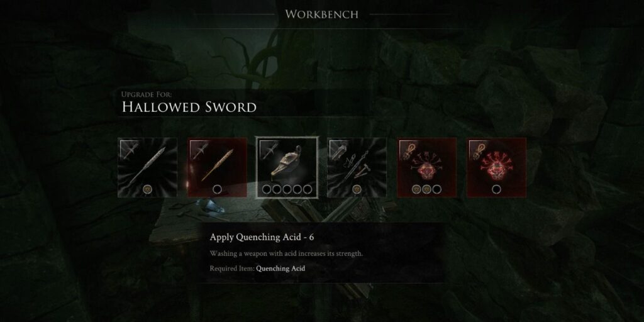Select the bronze spike upgrade in red slot
Image resolution: width=644 pixels, height=322 pixels.
(x=217, y=167)
